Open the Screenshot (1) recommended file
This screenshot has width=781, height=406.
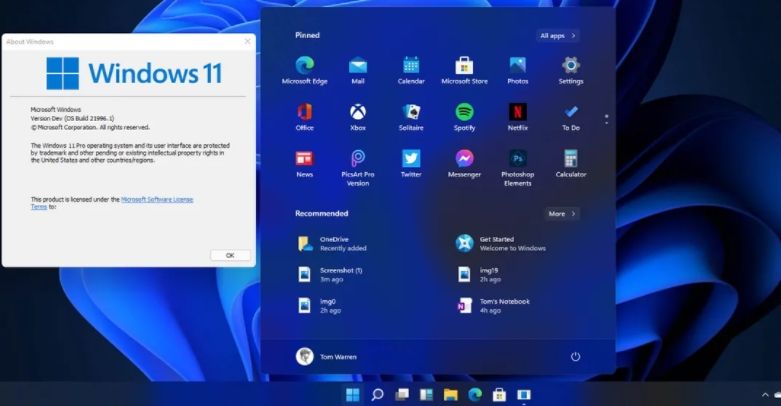pos(330,274)
